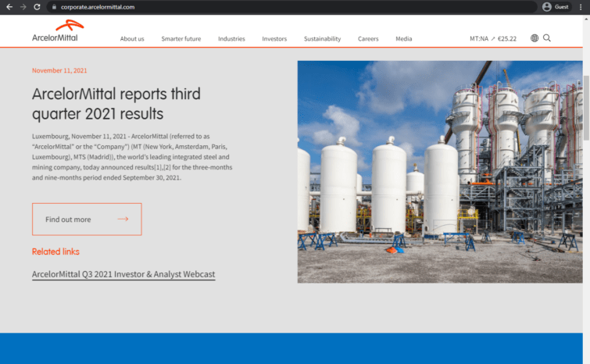Screen dimensions: 590x364
Task: Open site search magnifier icon
Action: coord(547,38)
